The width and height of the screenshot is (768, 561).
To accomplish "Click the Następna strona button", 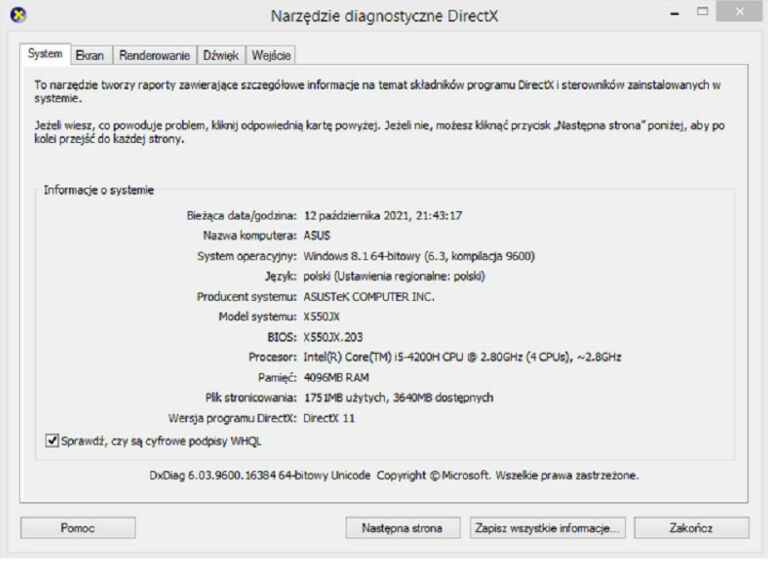I will click(402, 528).
